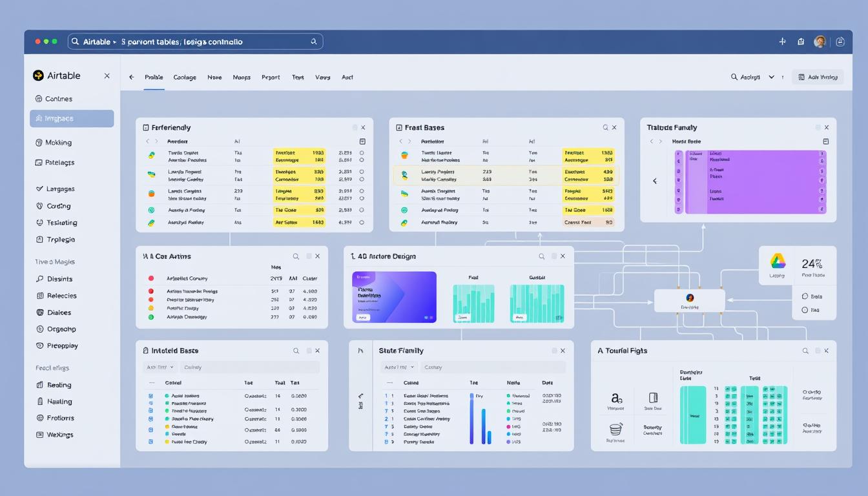Click the Airtable logo in the sidebar

38,76
